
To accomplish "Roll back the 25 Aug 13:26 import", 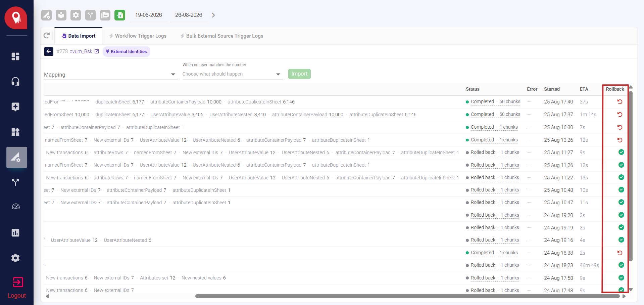I will tap(620, 140).
